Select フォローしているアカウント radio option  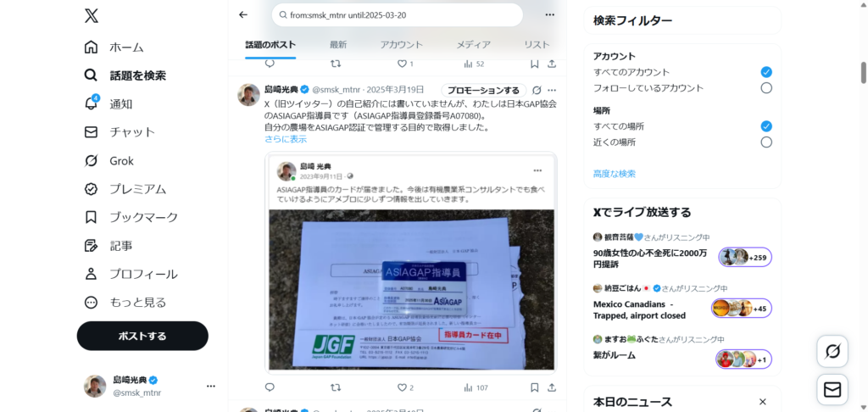point(766,88)
